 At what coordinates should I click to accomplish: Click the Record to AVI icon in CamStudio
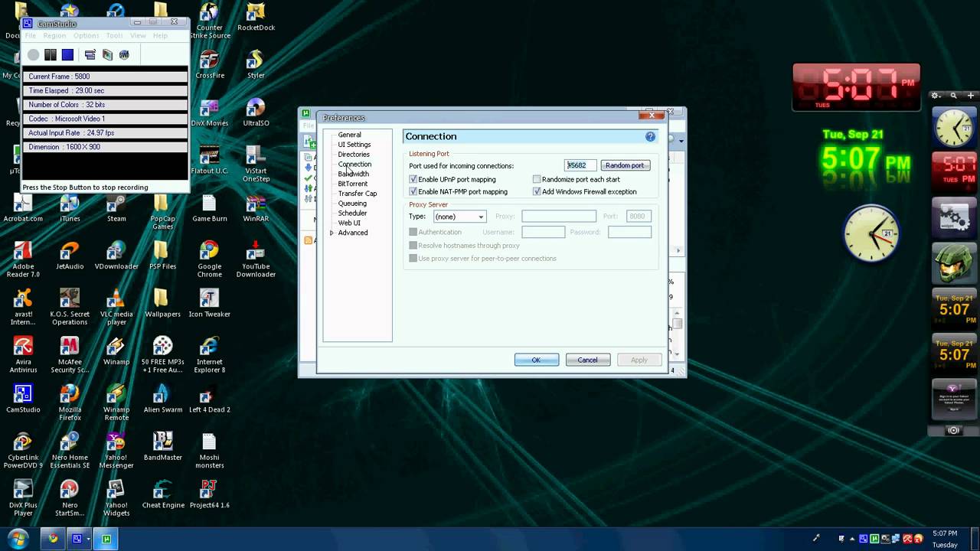(x=107, y=55)
